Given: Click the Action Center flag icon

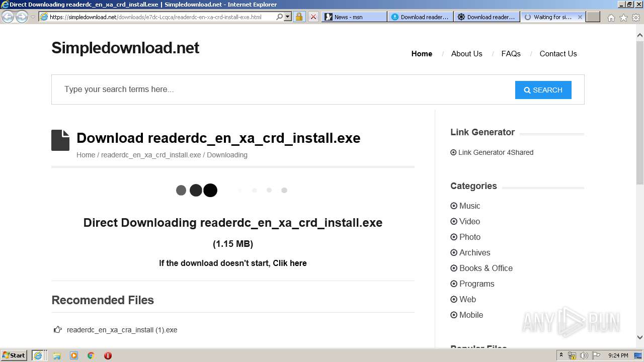Looking at the screenshot, I should 596,355.
